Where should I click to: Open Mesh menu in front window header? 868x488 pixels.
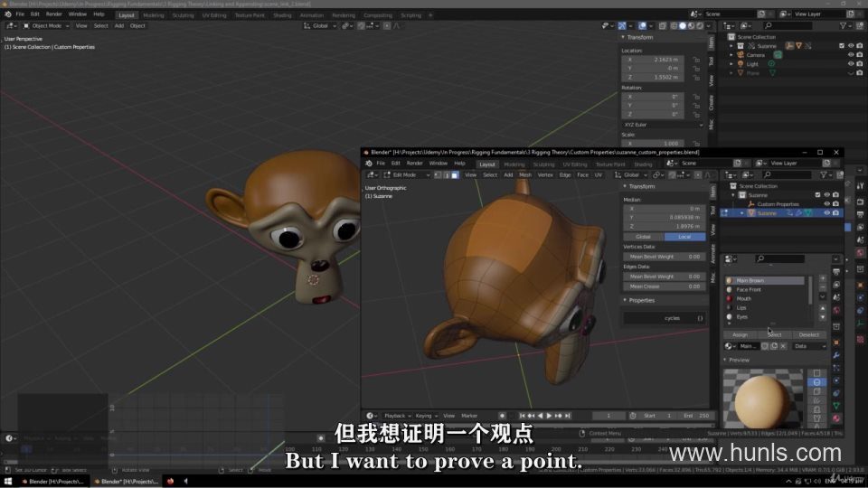coord(524,174)
